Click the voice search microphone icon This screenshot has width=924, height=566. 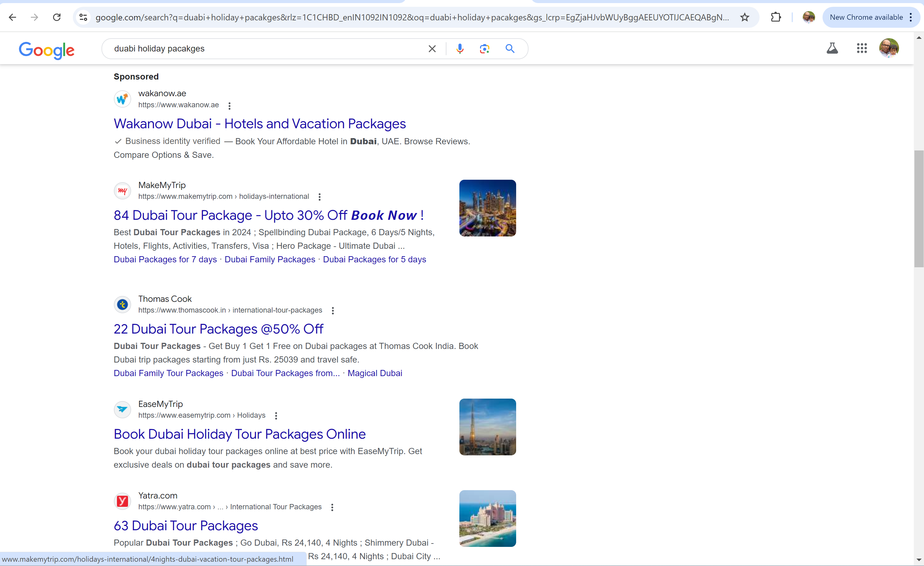click(460, 49)
